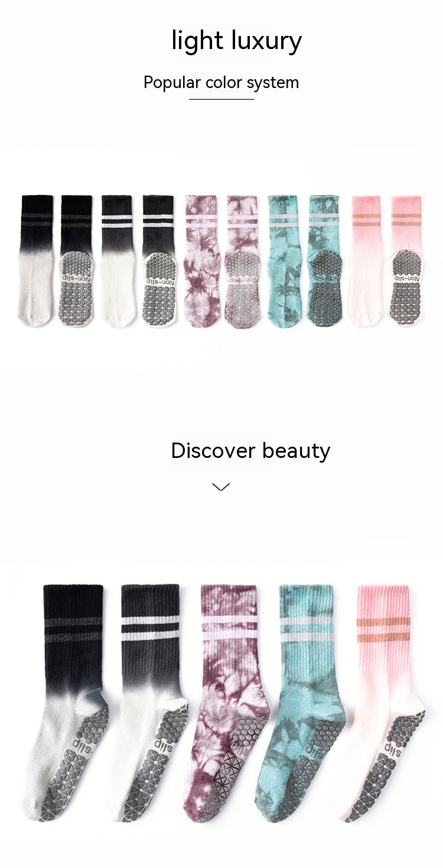Screen dimensions: 443x868
Task: Click the small teal tie-dye sock top view
Action: [284, 260]
